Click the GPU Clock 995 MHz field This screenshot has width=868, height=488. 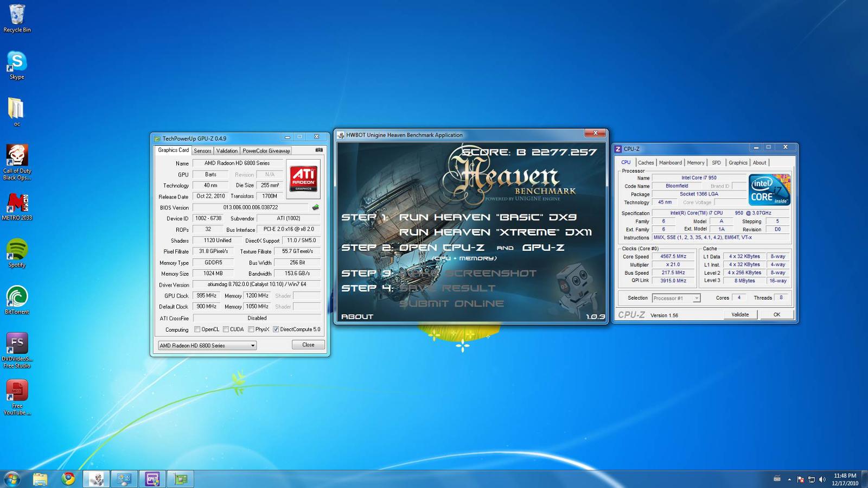[x=206, y=296]
